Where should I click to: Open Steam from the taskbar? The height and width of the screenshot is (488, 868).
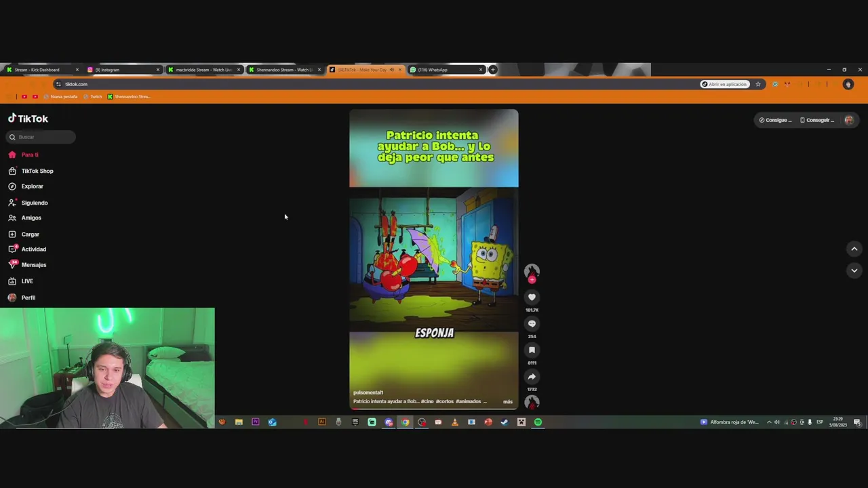tap(505, 422)
